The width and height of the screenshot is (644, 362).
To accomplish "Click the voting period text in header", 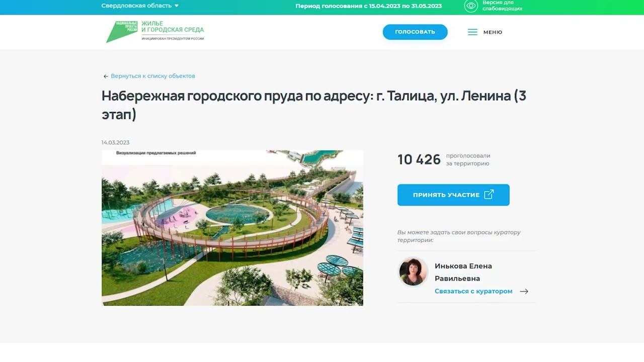I will [369, 6].
